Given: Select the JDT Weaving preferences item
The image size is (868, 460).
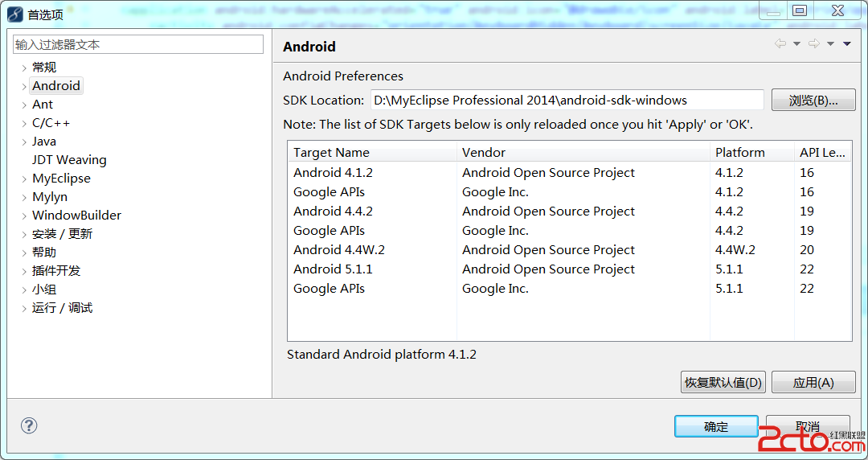Looking at the screenshot, I should coord(69,160).
